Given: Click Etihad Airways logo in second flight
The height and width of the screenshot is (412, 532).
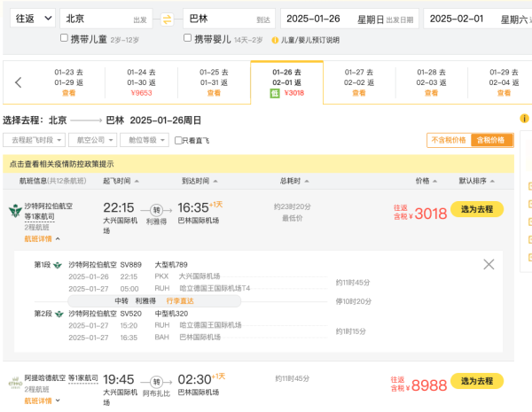Looking at the screenshot, I should click(x=15, y=383).
